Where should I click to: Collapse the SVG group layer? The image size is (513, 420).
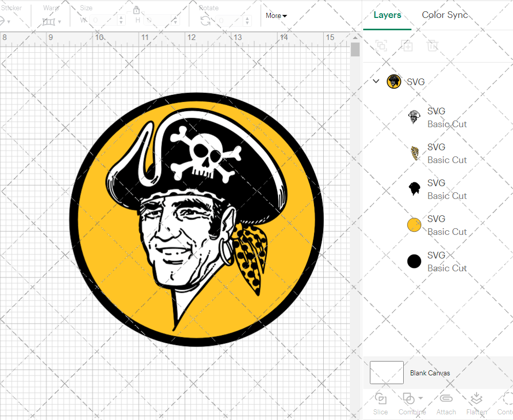(x=376, y=81)
